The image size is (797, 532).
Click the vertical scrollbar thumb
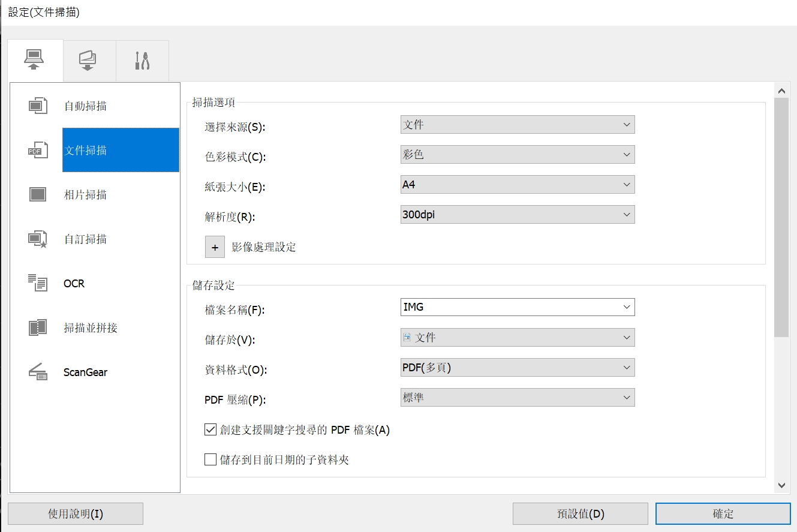781,218
